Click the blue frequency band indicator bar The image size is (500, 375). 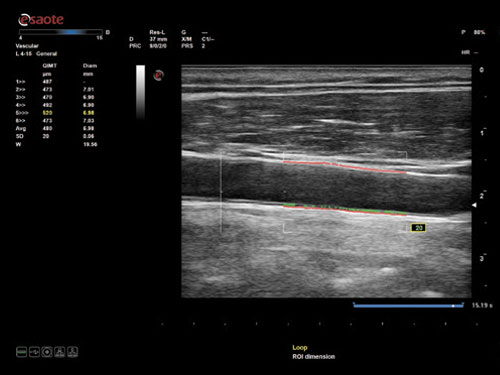(x=72, y=32)
